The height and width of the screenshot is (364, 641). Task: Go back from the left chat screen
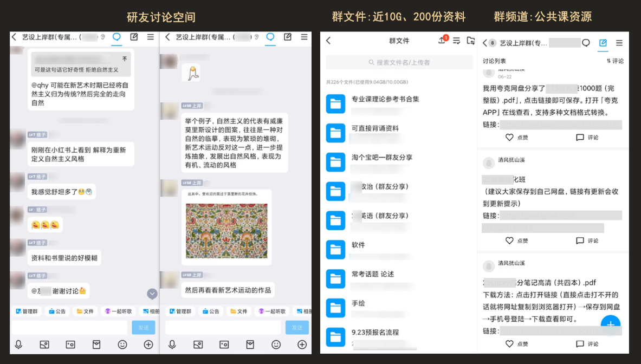14,37
